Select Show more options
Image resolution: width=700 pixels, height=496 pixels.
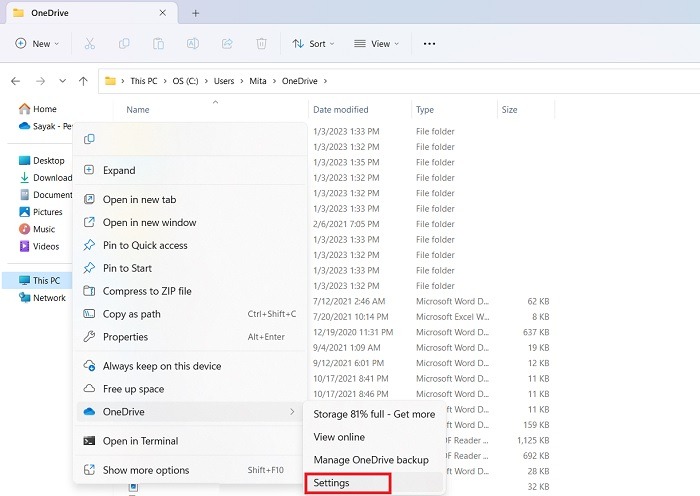190,470
